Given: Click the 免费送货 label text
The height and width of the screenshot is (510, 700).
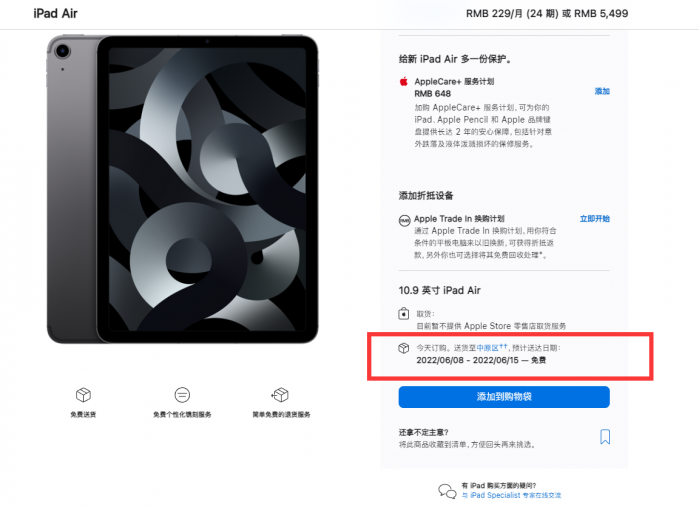Looking at the screenshot, I should click(x=84, y=415).
